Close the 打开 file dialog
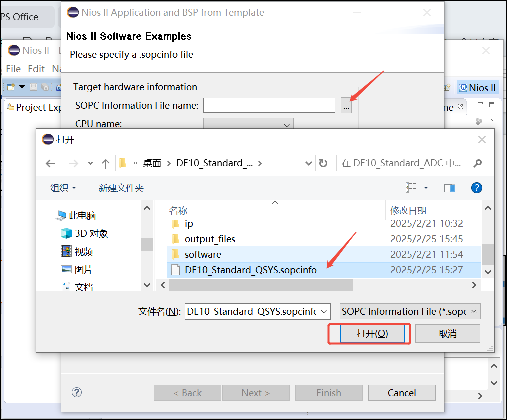This screenshot has width=507, height=420. tap(482, 140)
